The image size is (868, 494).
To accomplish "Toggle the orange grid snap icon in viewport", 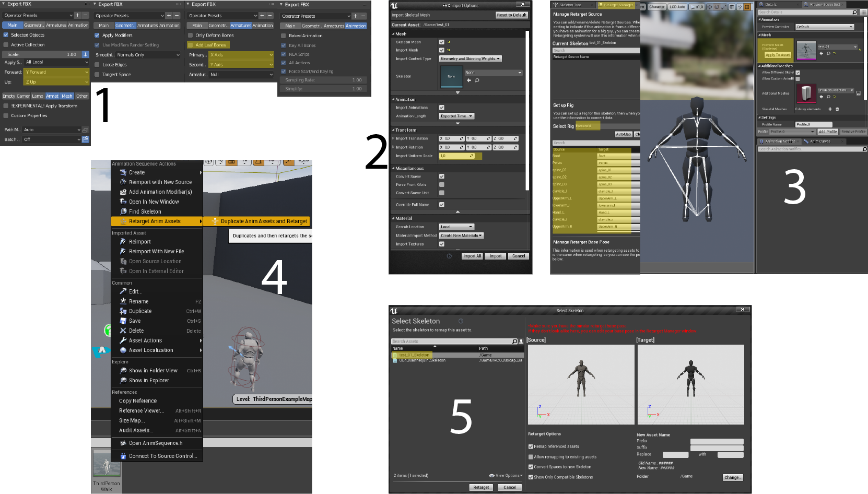I will 747,7.
